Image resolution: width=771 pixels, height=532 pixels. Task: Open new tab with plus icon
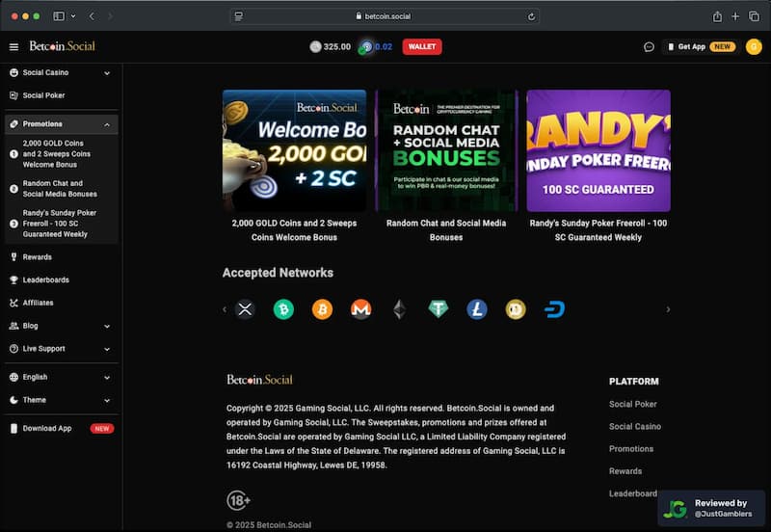coord(735,16)
